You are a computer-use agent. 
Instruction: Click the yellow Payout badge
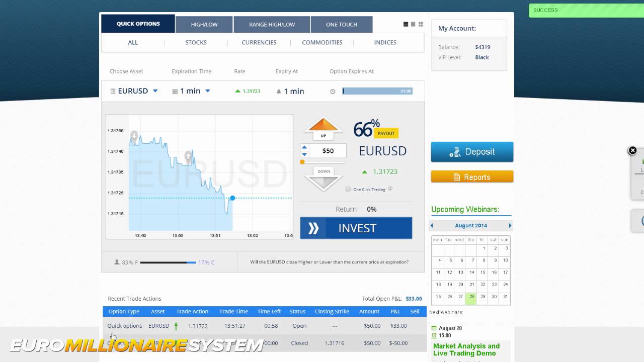tap(386, 133)
